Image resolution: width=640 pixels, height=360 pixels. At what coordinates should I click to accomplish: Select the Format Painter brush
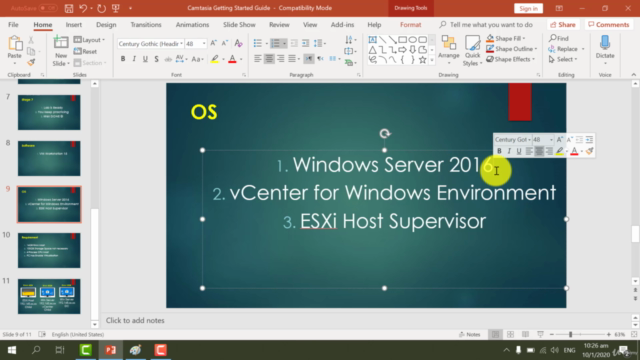click(31, 62)
